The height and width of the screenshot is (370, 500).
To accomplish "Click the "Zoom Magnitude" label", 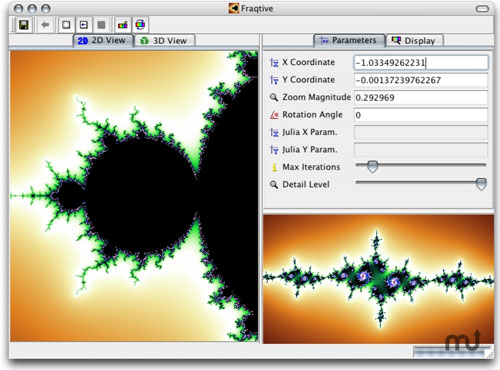I will [x=316, y=97].
